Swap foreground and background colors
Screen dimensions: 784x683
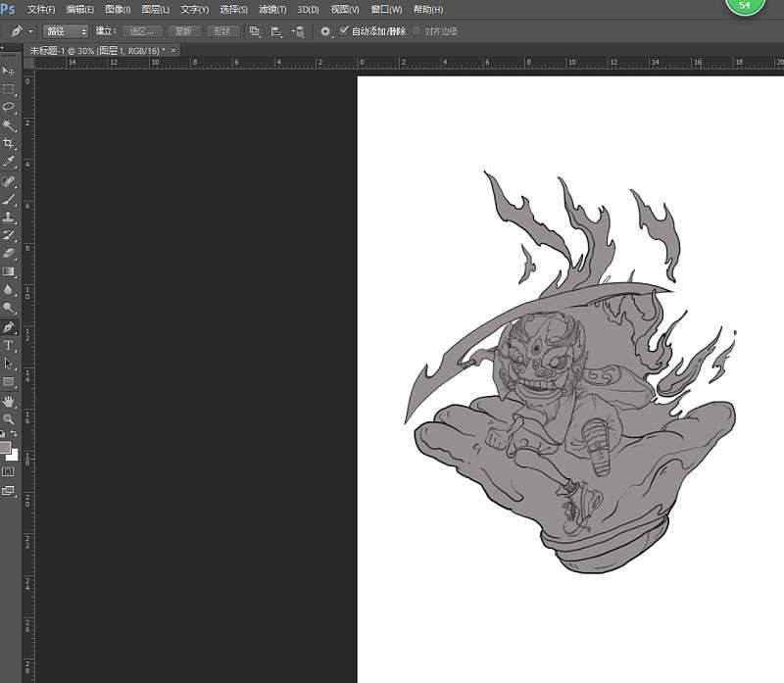point(14,433)
